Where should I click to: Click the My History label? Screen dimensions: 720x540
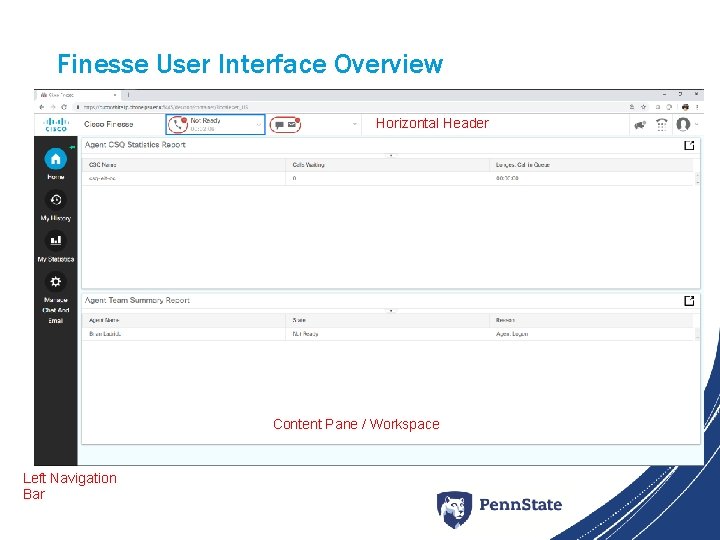[56, 218]
